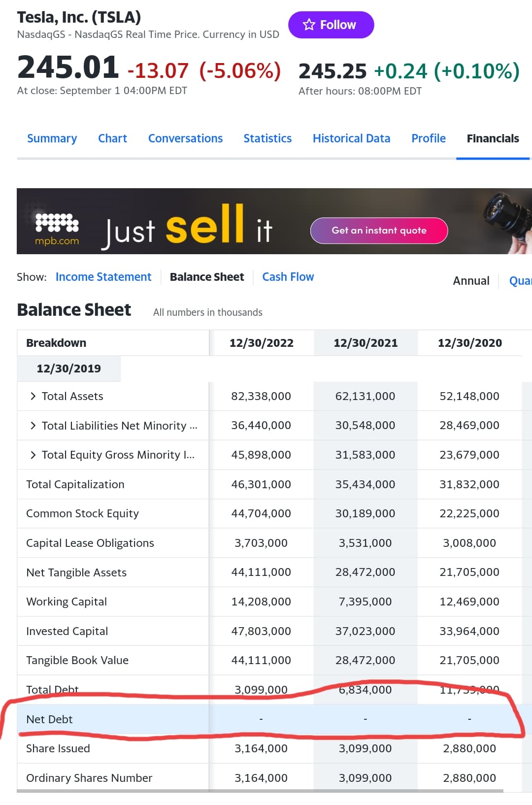Expand Total Equity Gross Minority row

coord(33,455)
